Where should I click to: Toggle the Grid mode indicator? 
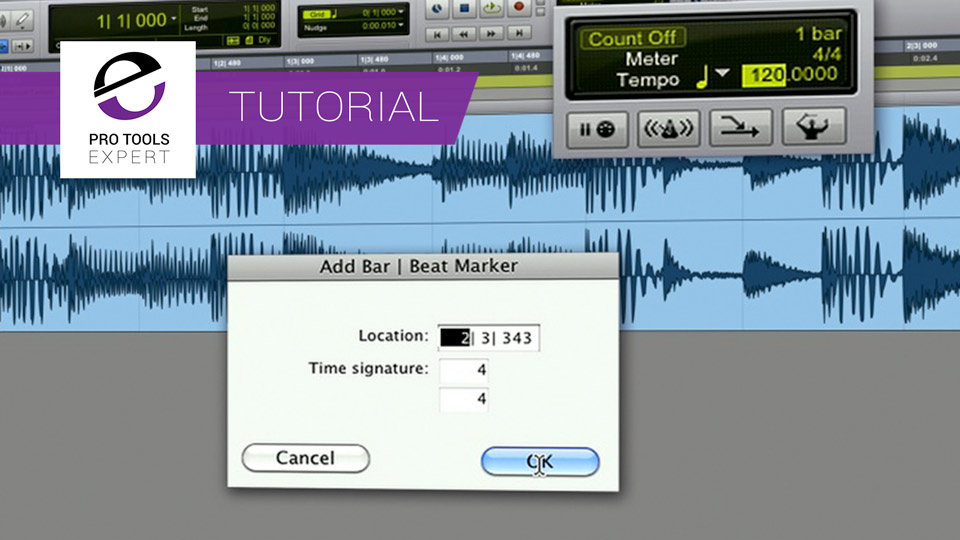pos(317,14)
